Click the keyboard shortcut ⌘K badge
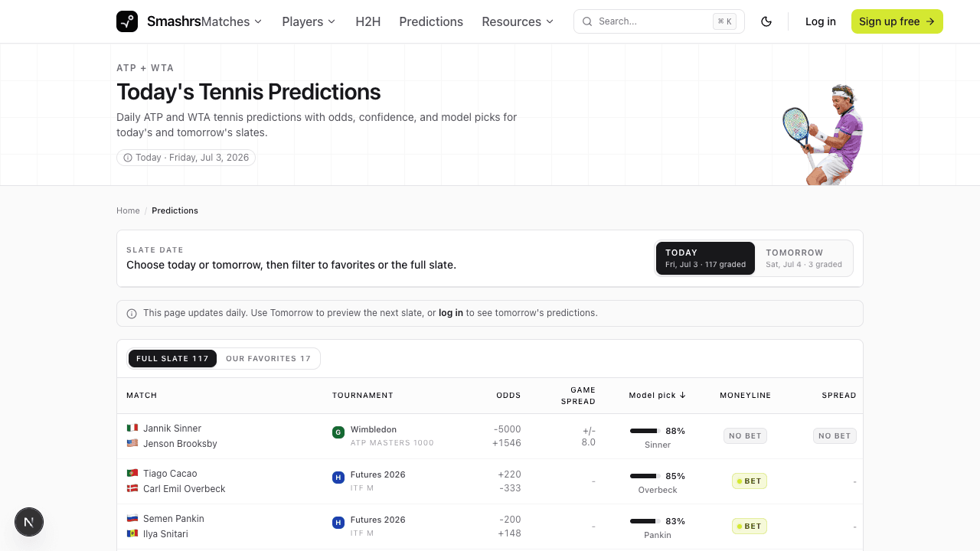This screenshot has width=980, height=551. click(724, 21)
